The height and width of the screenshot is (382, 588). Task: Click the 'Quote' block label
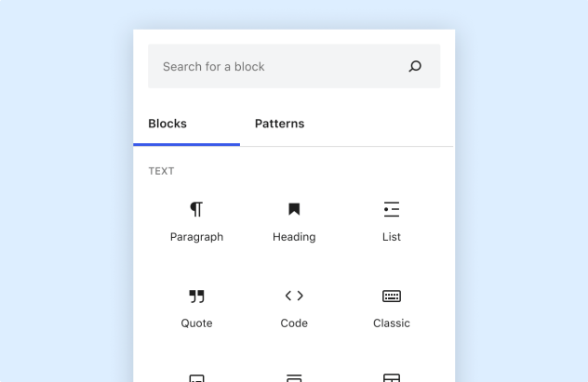[196, 323]
